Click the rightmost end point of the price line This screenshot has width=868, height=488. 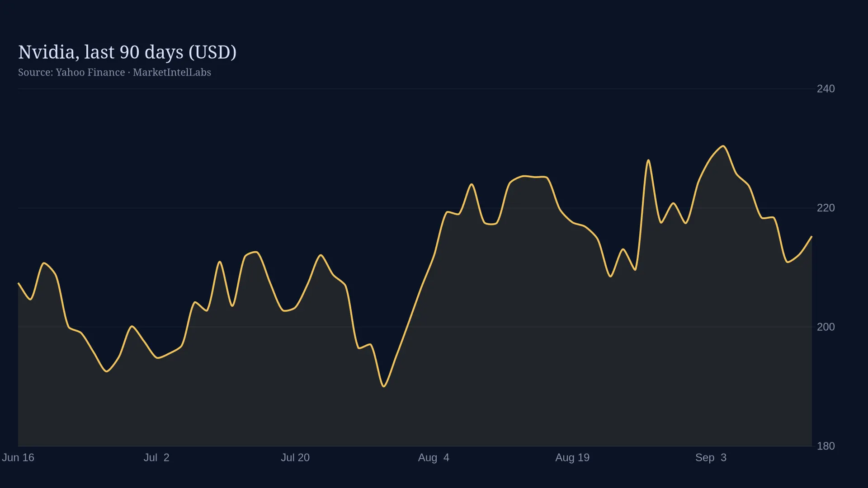point(811,237)
